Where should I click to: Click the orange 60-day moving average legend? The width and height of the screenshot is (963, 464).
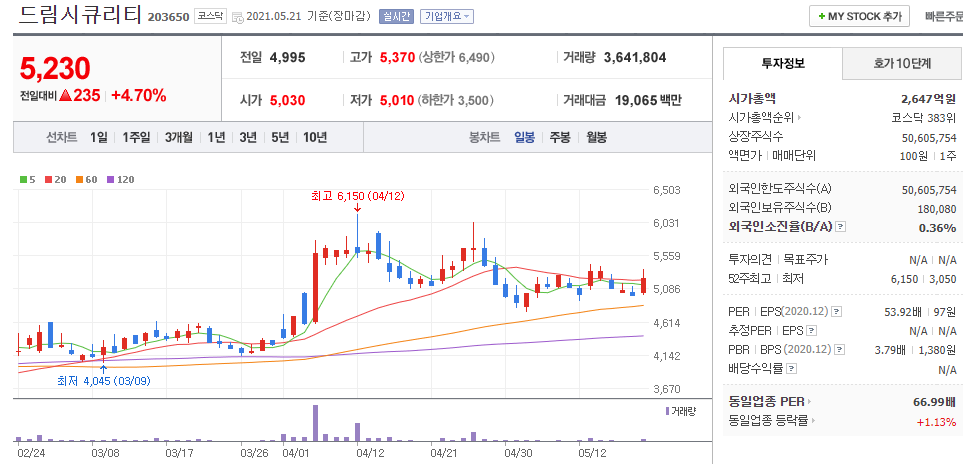click(x=87, y=180)
